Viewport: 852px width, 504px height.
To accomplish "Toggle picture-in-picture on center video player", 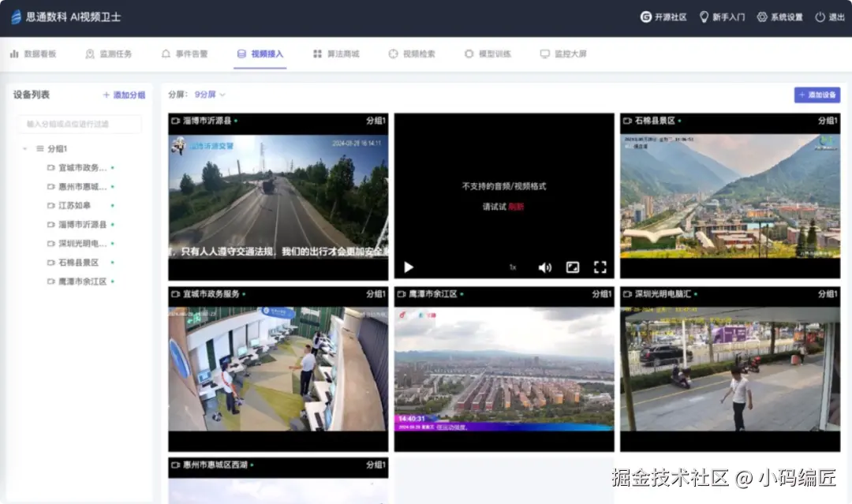I will [x=573, y=267].
